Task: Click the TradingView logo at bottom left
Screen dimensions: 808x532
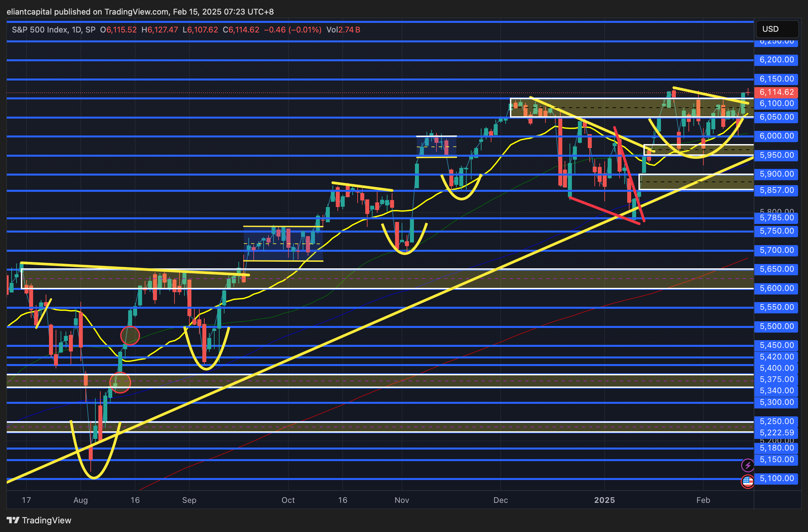Action: (x=39, y=520)
